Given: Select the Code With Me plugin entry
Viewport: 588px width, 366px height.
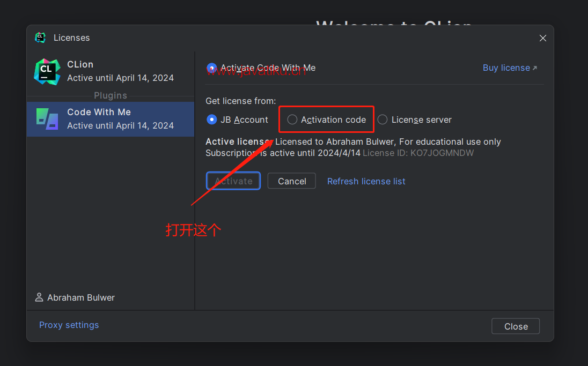Looking at the screenshot, I should pos(111,119).
